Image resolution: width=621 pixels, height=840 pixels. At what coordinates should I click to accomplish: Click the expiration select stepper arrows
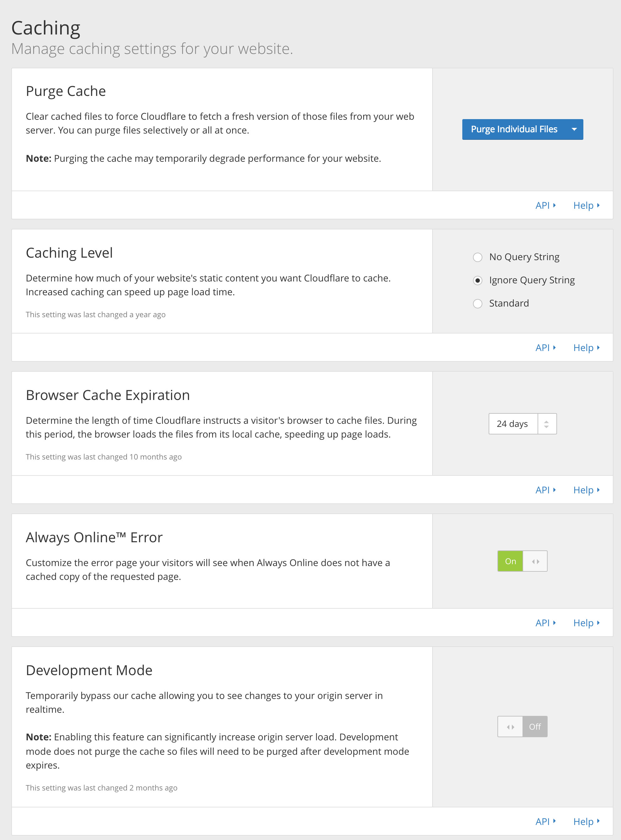point(547,424)
